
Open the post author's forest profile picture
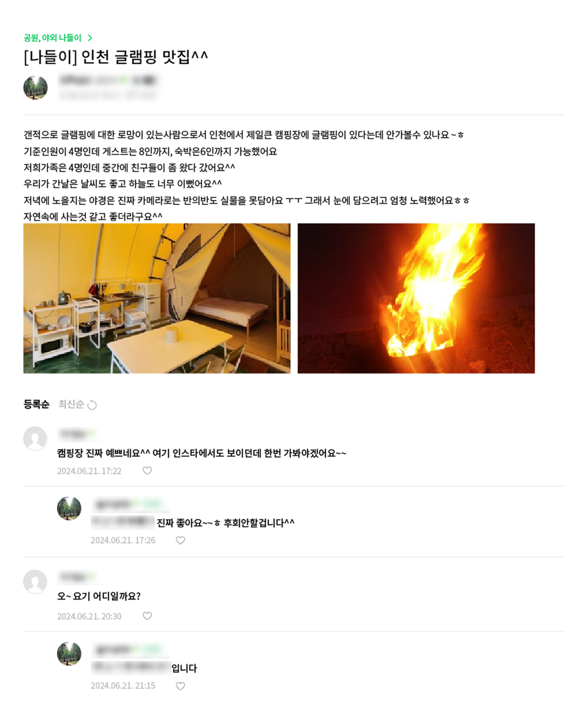click(35, 87)
